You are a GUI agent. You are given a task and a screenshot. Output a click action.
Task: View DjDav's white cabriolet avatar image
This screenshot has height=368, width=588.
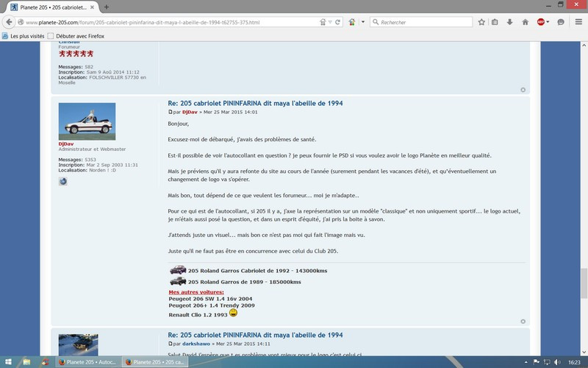click(87, 121)
